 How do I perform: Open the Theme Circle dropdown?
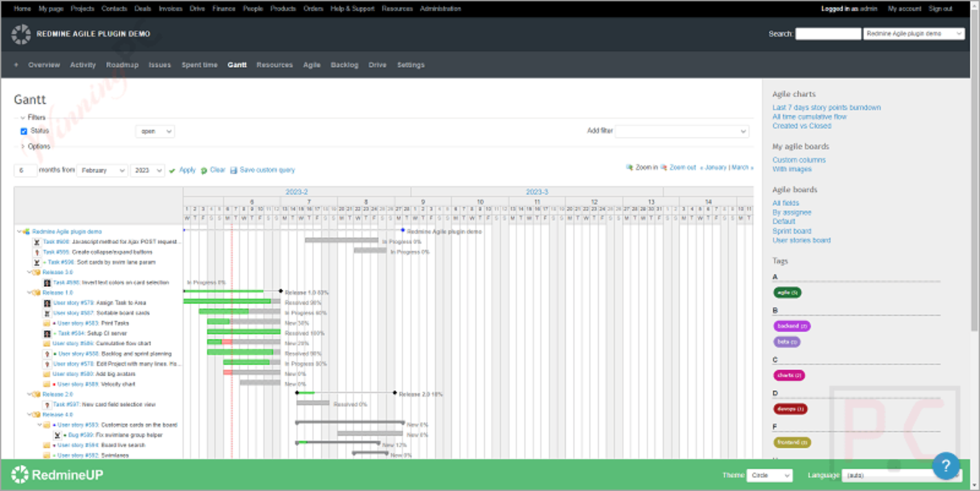(769, 475)
